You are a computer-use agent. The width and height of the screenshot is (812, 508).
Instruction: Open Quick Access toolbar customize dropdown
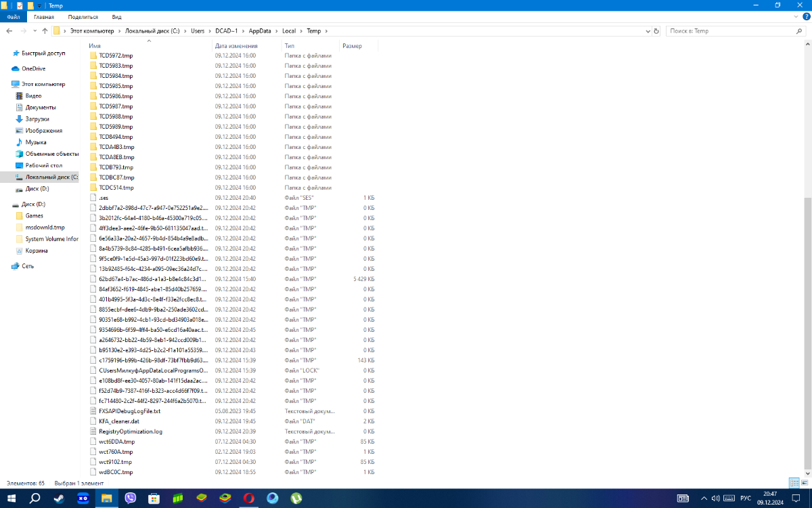click(x=40, y=5)
